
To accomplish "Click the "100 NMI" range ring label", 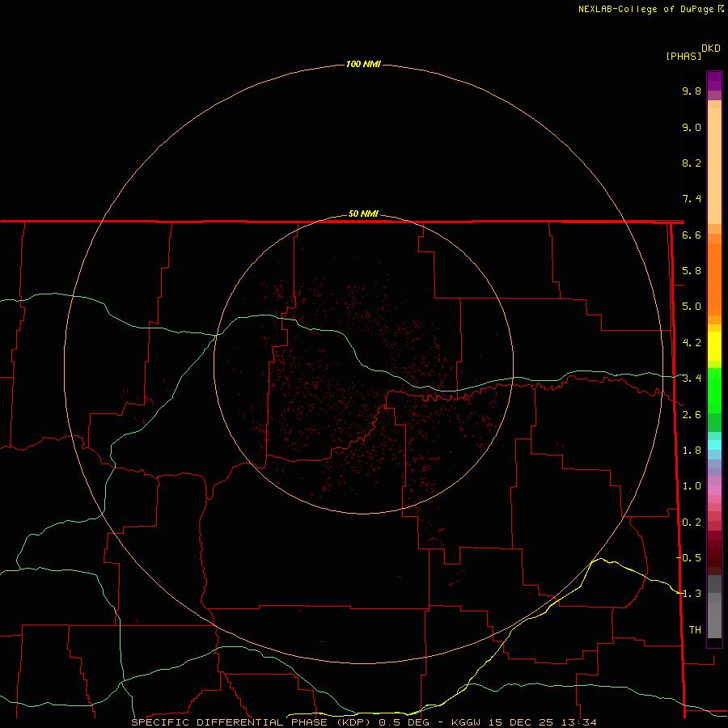I will 363,64.
